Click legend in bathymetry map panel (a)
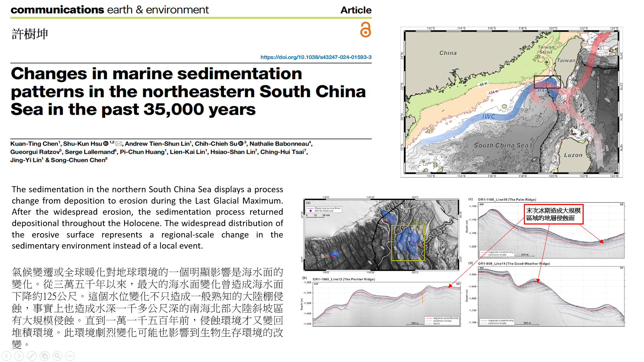 [324, 210]
